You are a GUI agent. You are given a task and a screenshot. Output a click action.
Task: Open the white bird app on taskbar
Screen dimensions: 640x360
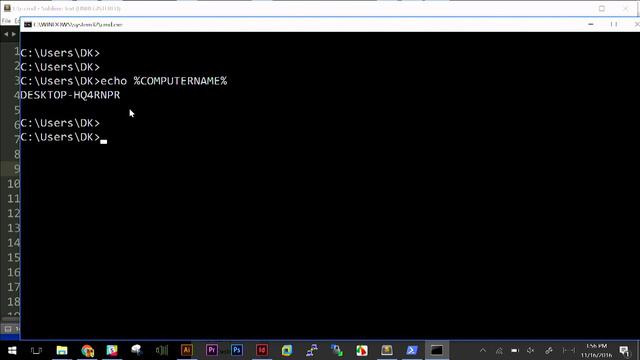(x=137, y=350)
